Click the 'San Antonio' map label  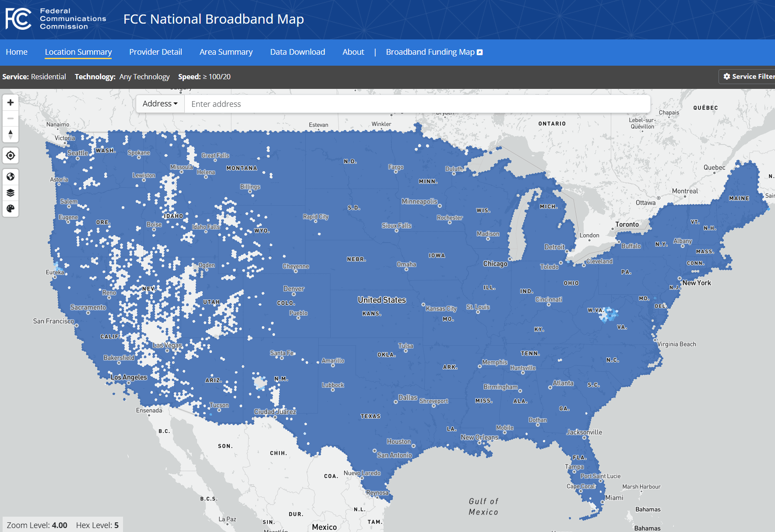(395, 455)
